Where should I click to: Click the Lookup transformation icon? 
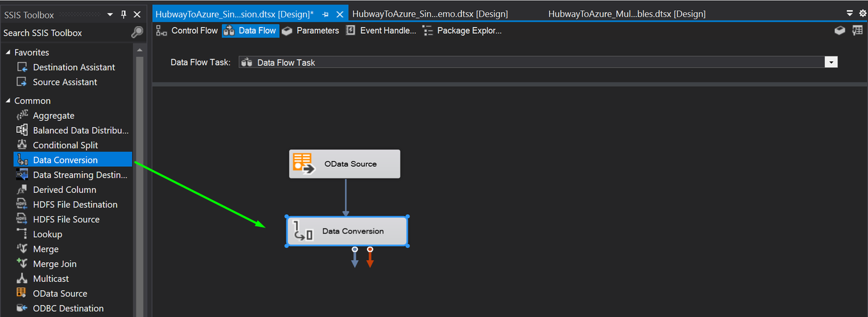click(22, 234)
